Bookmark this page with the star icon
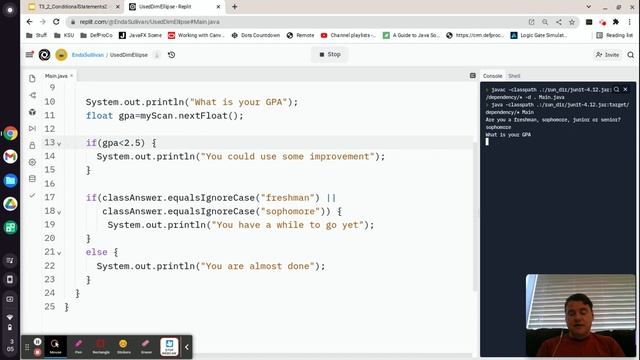This screenshot has height=360, width=640. point(572,22)
